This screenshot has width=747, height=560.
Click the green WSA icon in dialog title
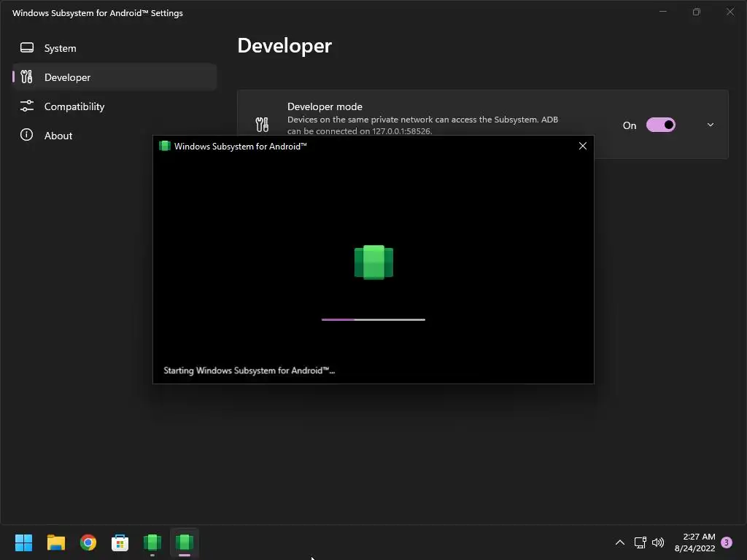[x=164, y=146]
